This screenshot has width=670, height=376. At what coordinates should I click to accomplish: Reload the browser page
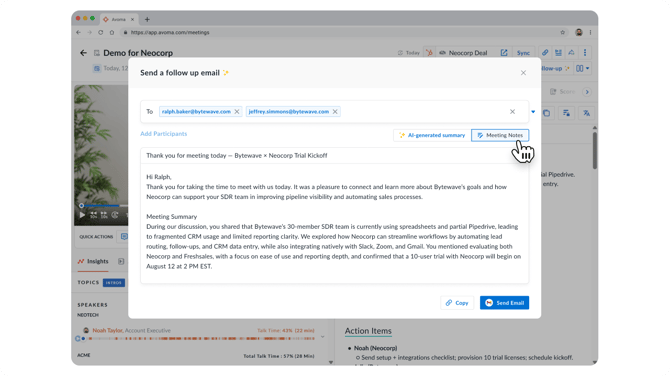(100, 32)
